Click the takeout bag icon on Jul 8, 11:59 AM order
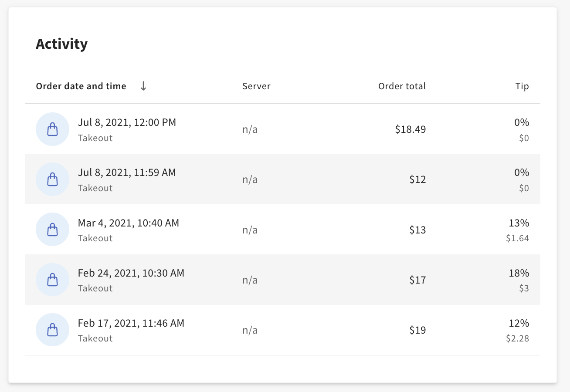Viewport: 570px width, 392px height. pos(52,179)
